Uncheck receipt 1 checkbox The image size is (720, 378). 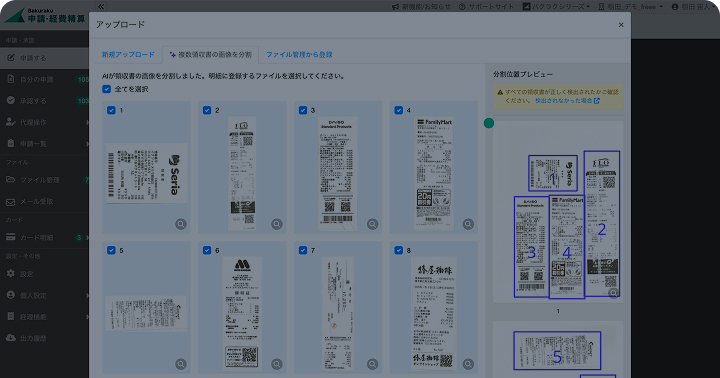click(x=111, y=110)
